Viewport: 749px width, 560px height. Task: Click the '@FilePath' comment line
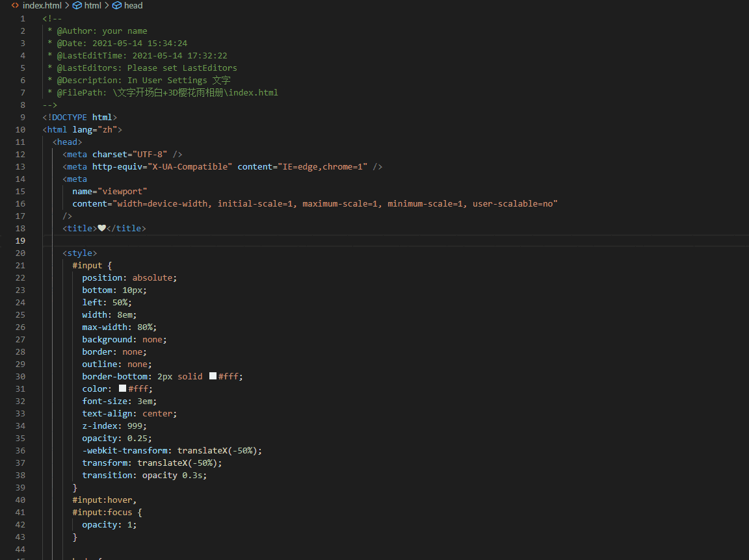[167, 93]
